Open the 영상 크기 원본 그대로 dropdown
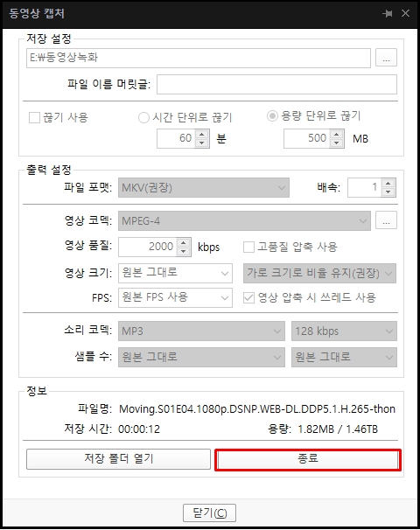The width and height of the screenshot is (420, 530). (175, 273)
